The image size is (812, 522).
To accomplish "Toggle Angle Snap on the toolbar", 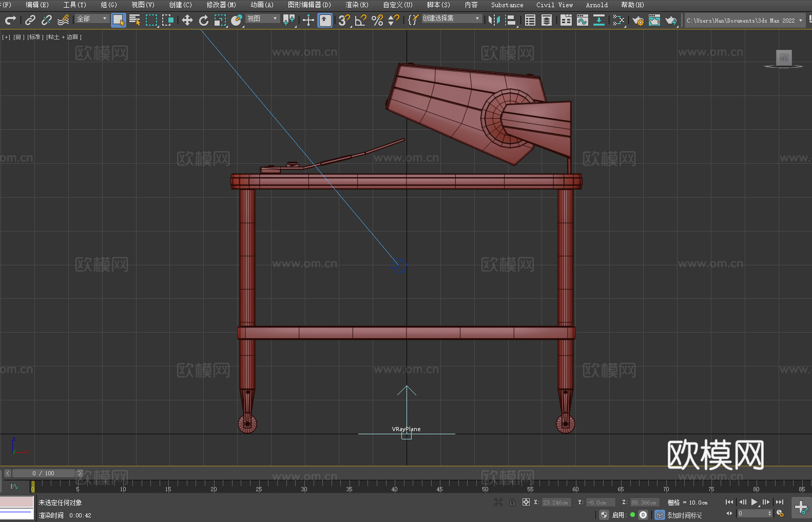I will 361,20.
